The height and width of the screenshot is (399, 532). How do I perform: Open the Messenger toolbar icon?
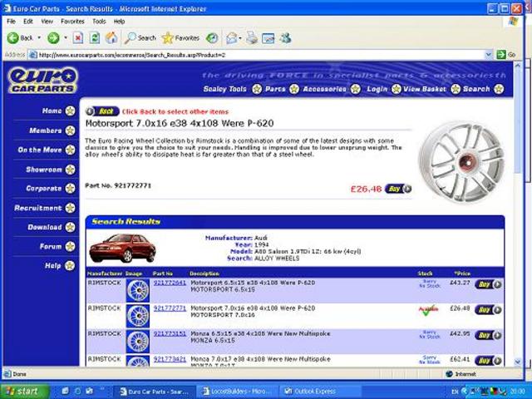pos(285,38)
